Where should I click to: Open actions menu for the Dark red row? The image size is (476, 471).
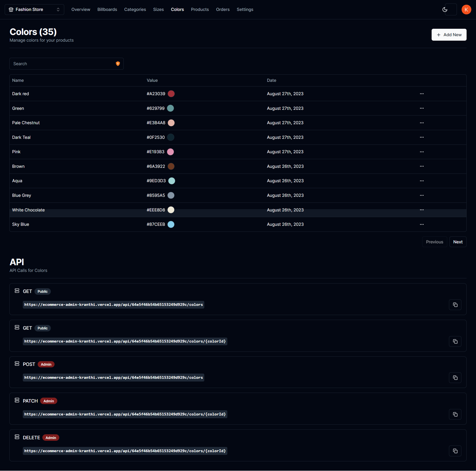(422, 94)
